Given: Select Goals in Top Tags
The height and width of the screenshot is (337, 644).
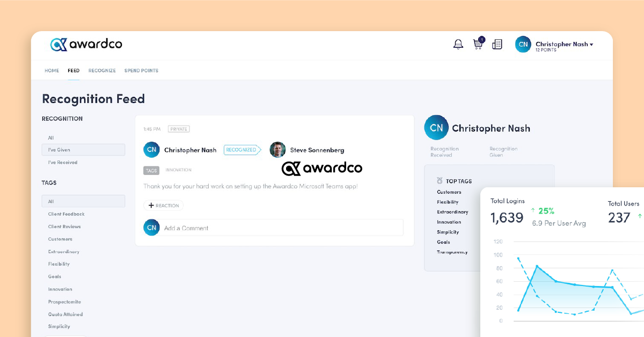Looking at the screenshot, I should pyautogui.click(x=443, y=242).
